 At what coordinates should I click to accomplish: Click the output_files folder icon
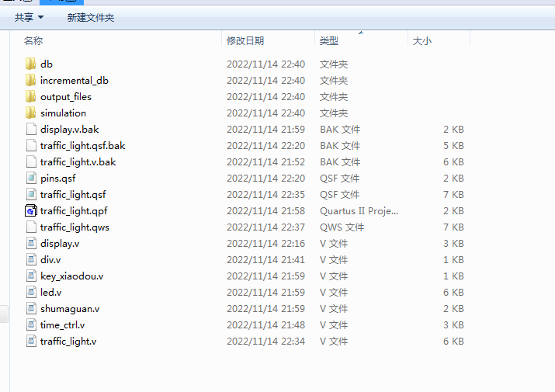click(x=30, y=96)
